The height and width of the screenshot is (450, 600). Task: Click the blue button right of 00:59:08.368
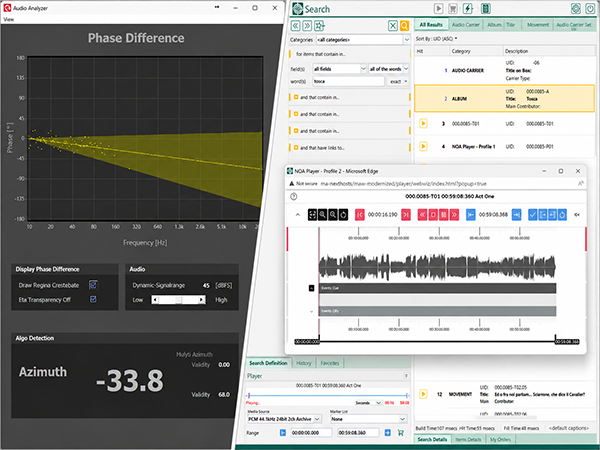click(x=516, y=215)
